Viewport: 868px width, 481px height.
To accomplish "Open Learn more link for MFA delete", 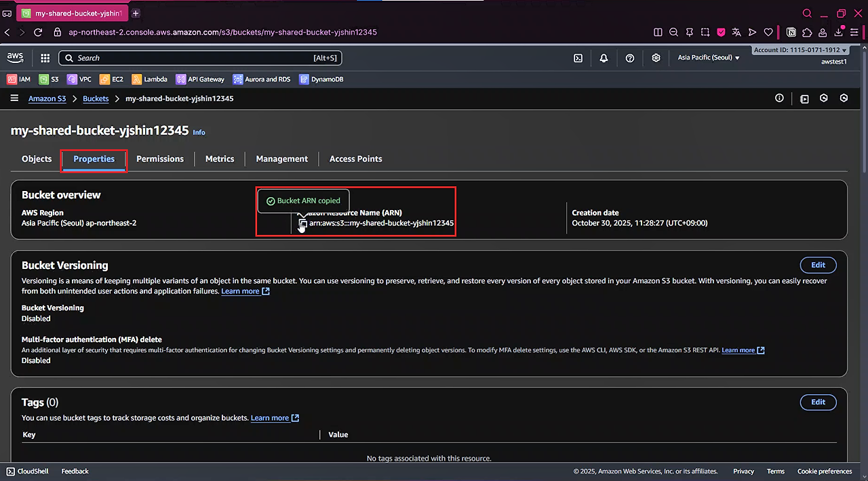I will [743, 350].
